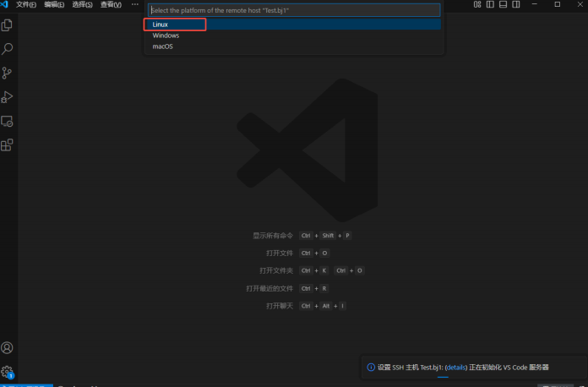The image size is (588, 387).
Task: Open the Remote Explorer view icon
Action: point(7,121)
